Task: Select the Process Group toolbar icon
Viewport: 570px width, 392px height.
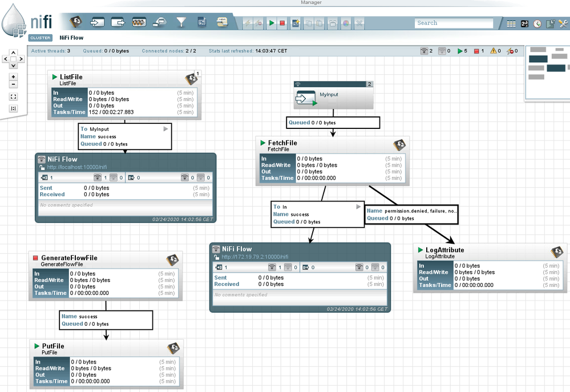Action: (139, 23)
